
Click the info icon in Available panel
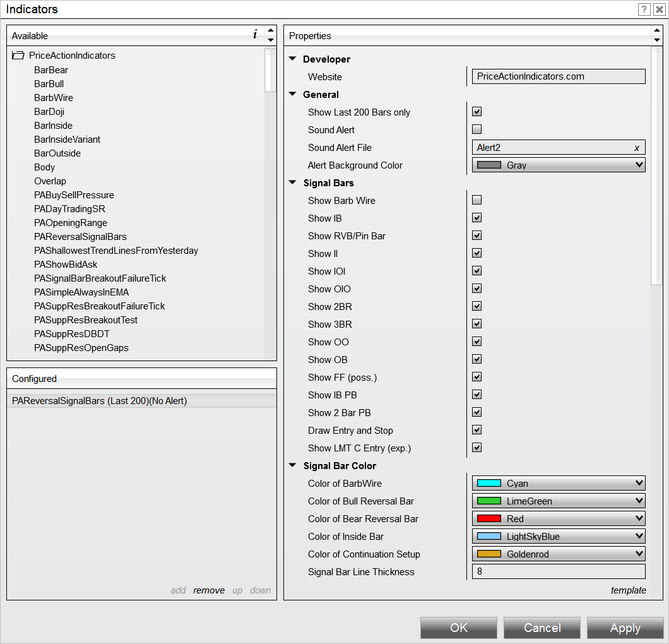[x=255, y=35]
